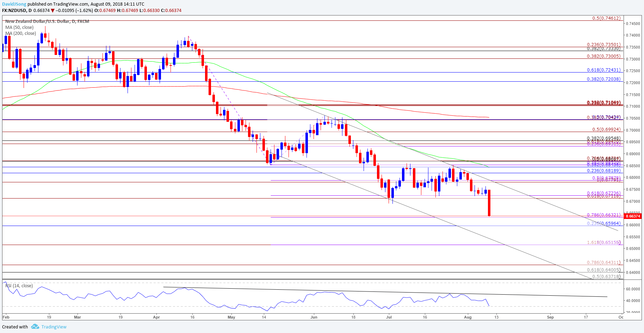Click the Jun date on the time axis
644x333 pixels.
point(314,317)
